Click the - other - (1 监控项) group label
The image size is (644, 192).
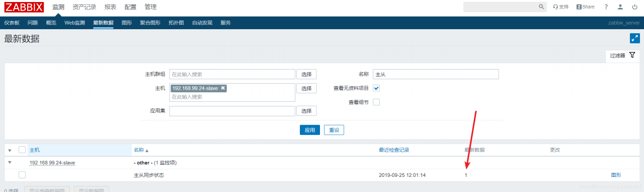[155, 163]
